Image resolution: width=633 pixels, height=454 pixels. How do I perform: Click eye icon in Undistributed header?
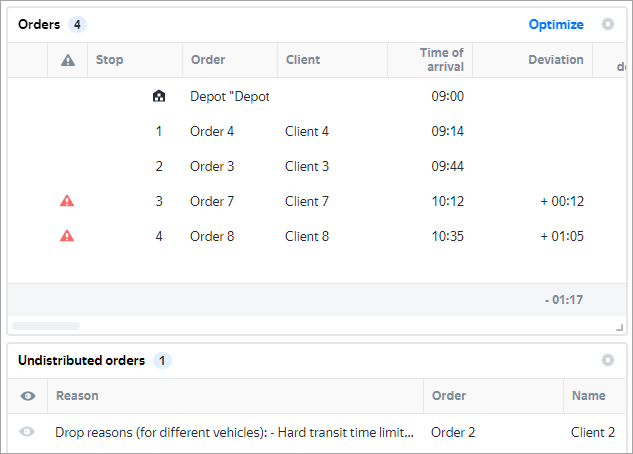tap(28, 396)
